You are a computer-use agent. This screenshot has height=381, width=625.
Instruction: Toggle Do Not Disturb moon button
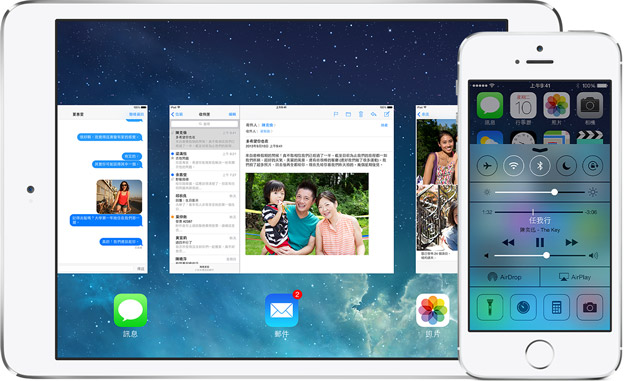pos(566,165)
